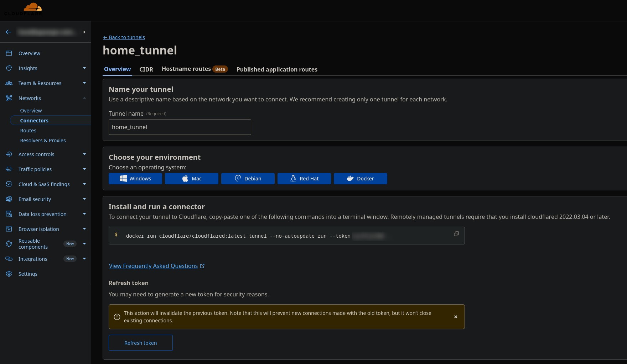Click the Settings gear icon
627x364 pixels.
coord(9,274)
